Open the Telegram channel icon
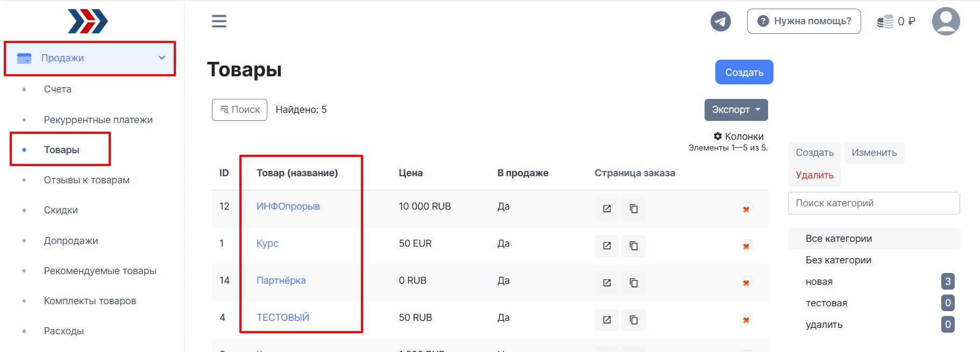This screenshot has width=980, height=352. pyautogui.click(x=721, y=21)
